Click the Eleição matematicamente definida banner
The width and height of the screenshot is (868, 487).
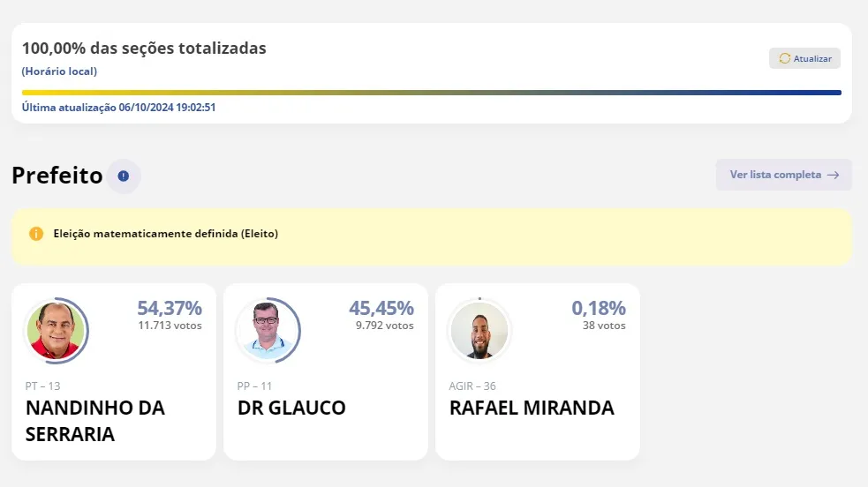[x=431, y=236]
